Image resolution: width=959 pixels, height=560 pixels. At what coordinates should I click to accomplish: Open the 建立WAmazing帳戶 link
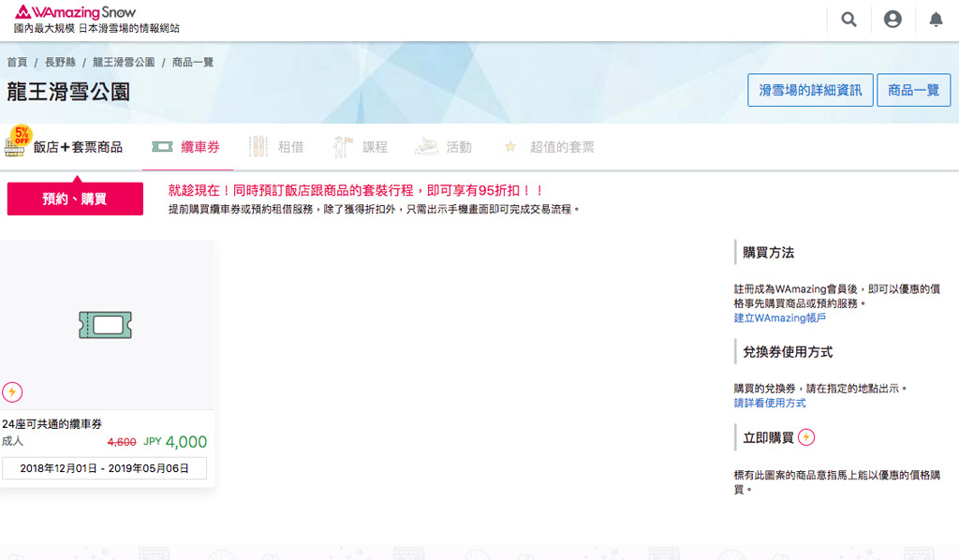(x=779, y=318)
